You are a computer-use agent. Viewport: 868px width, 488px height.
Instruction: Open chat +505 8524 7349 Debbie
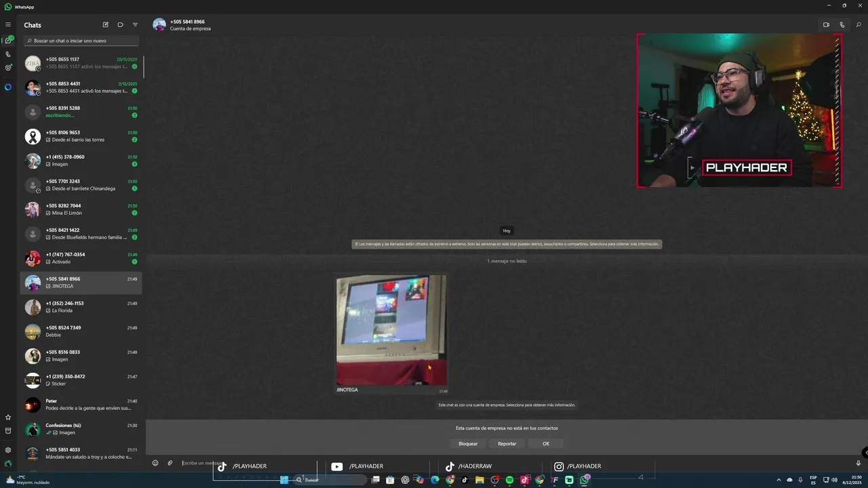[x=81, y=331]
